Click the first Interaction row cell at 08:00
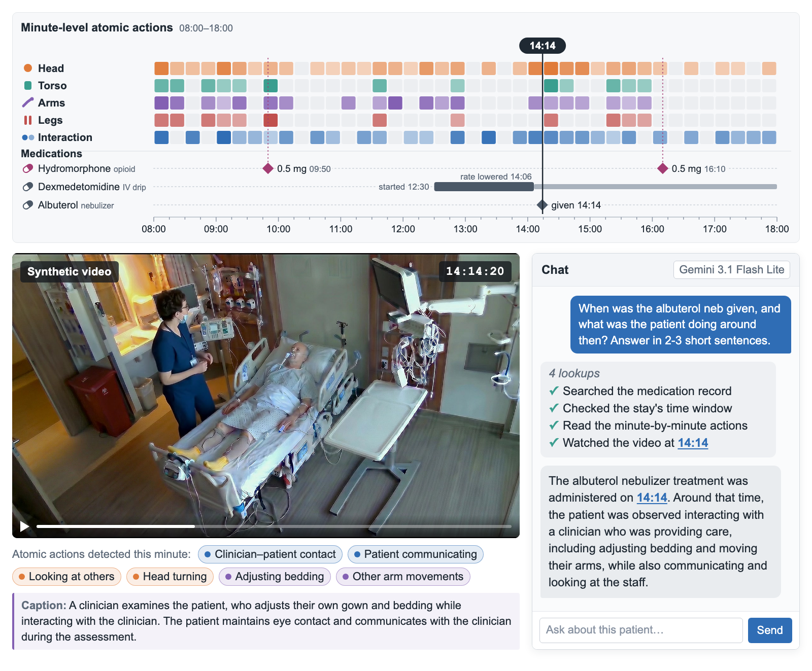This screenshot has width=812, height=671. coord(161,137)
